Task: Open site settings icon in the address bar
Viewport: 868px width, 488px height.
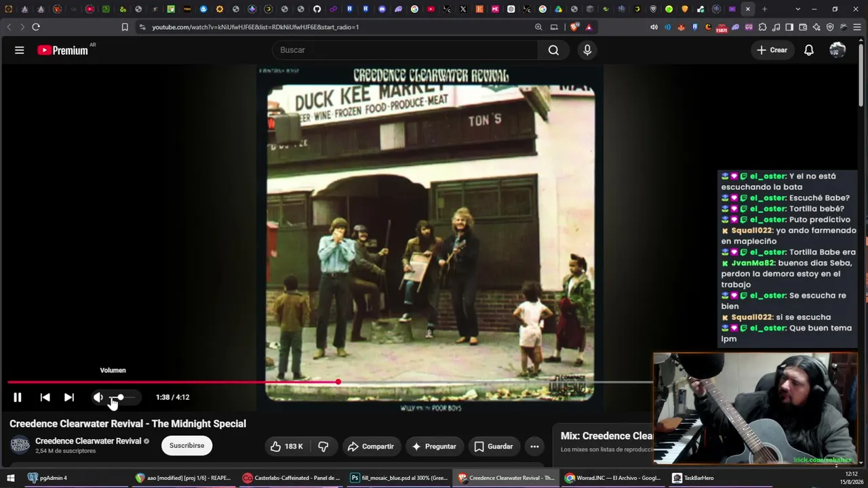Action: tap(142, 27)
